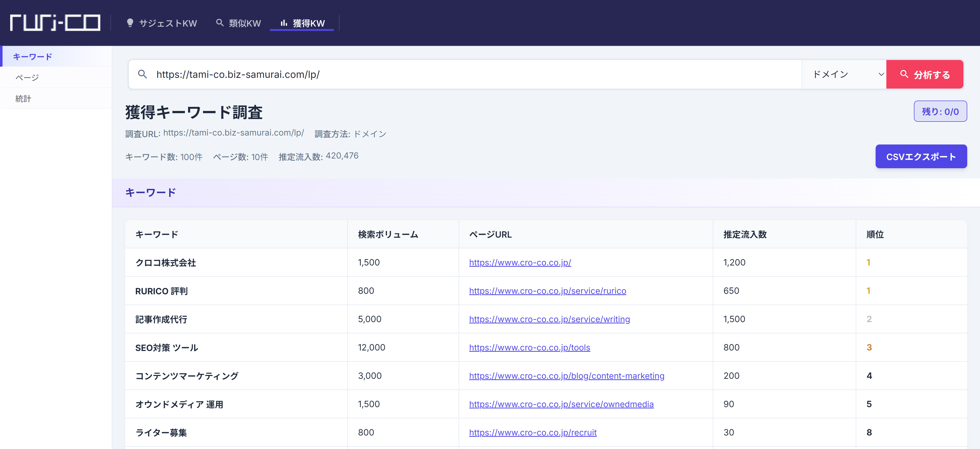Click the キーワード数: 100件 stat

(164, 157)
